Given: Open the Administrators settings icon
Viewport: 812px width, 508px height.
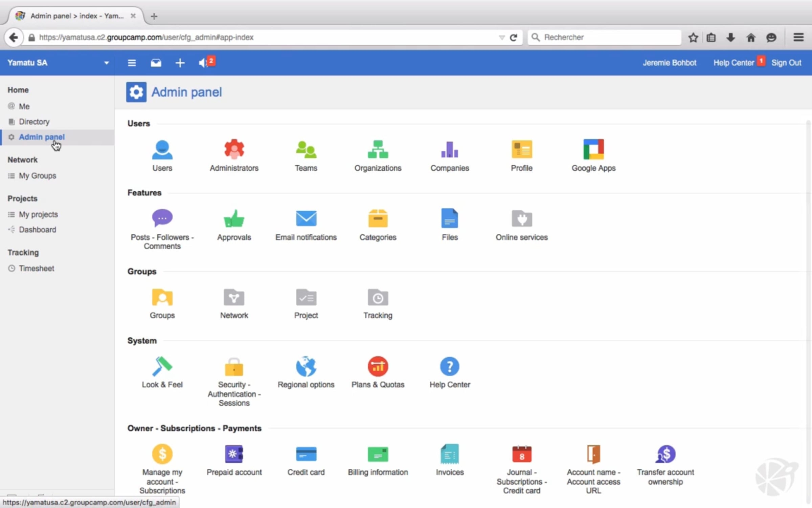Looking at the screenshot, I should pos(234,149).
